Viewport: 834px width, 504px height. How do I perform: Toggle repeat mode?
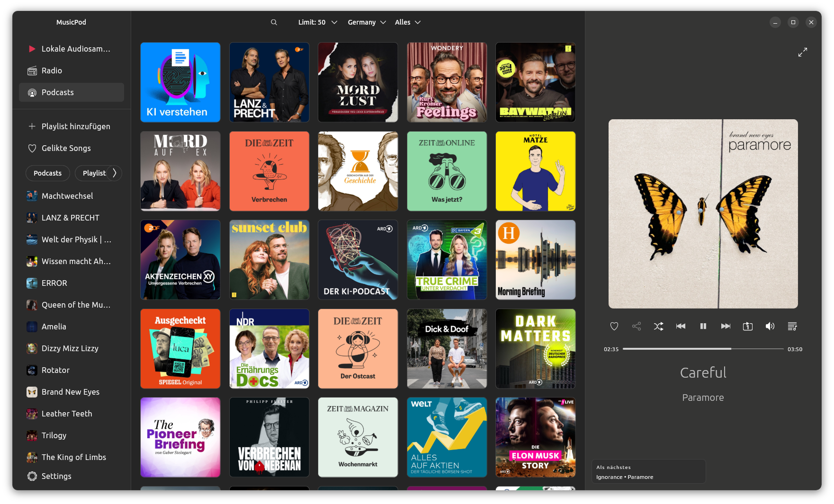[748, 326]
